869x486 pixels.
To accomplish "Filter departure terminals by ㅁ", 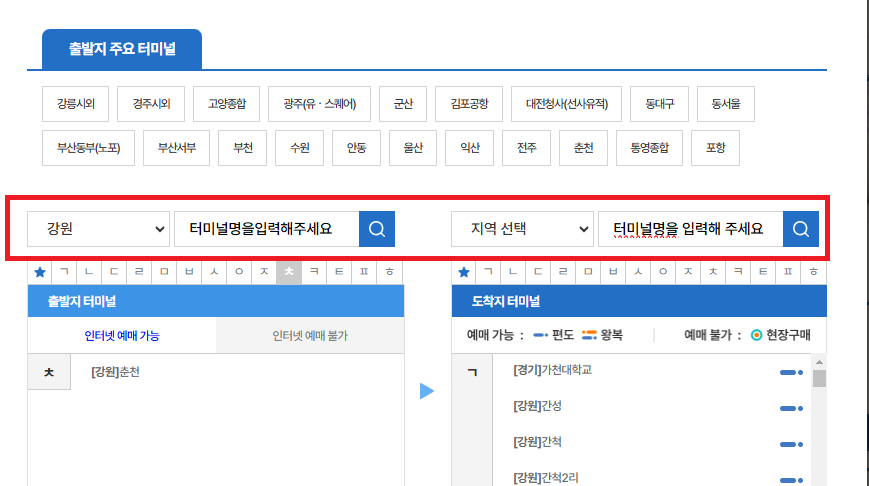I will 164,272.
